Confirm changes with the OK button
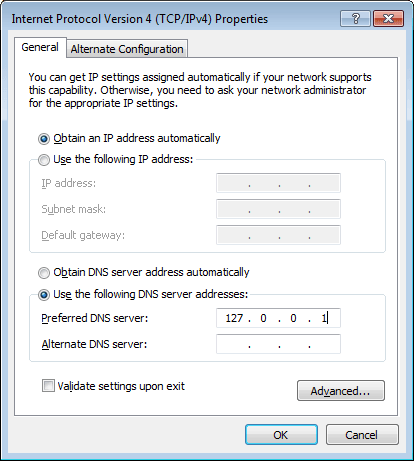Viewport: 414px width, 461px height. 281,435
